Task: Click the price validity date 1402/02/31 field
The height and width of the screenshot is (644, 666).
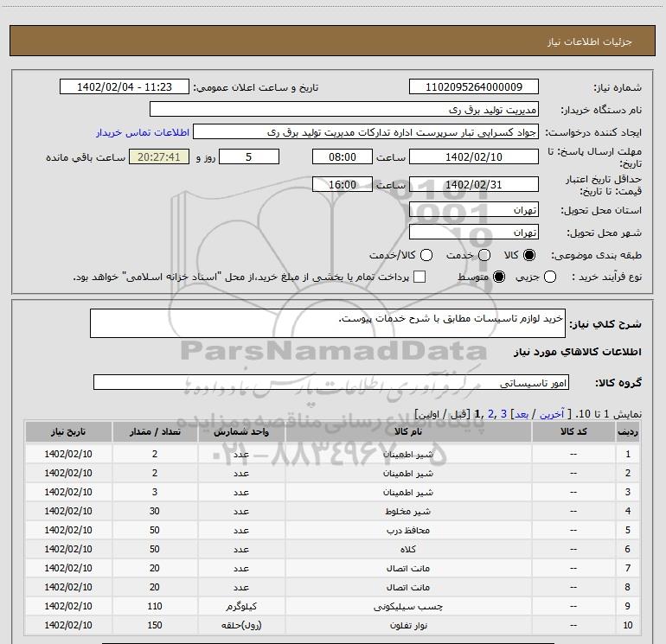Action: click(474, 184)
